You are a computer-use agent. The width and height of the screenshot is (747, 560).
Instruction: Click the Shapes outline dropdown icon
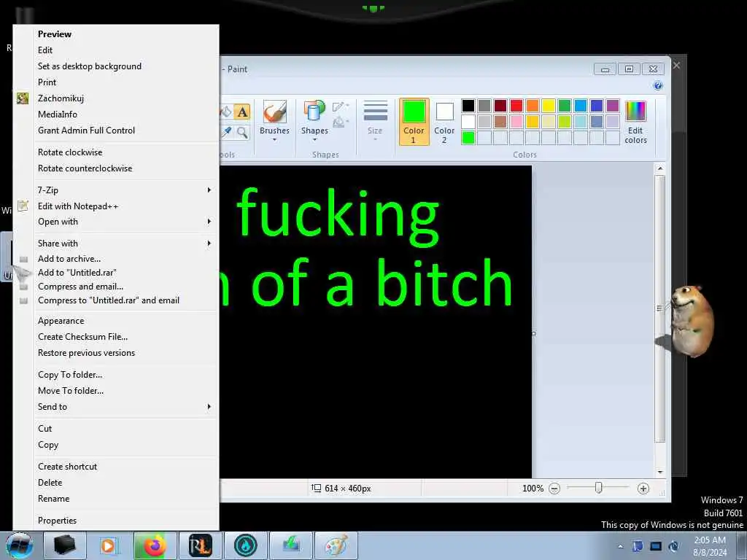pyautogui.click(x=340, y=106)
